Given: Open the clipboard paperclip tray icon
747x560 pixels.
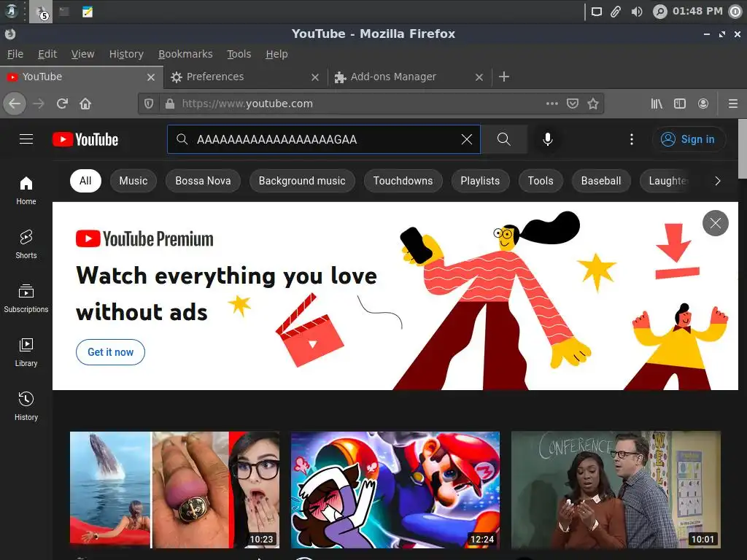Looking at the screenshot, I should 616,12.
